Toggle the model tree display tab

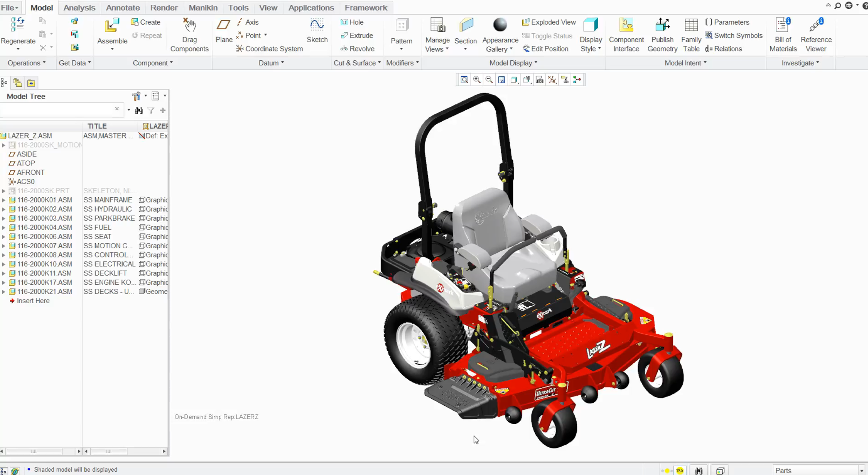point(4,83)
